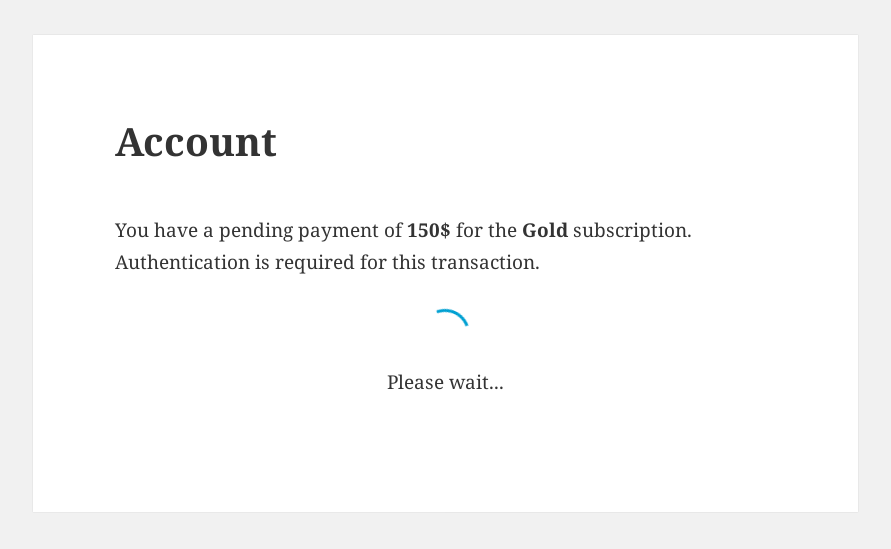Click the Account page heading

tap(196, 142)
